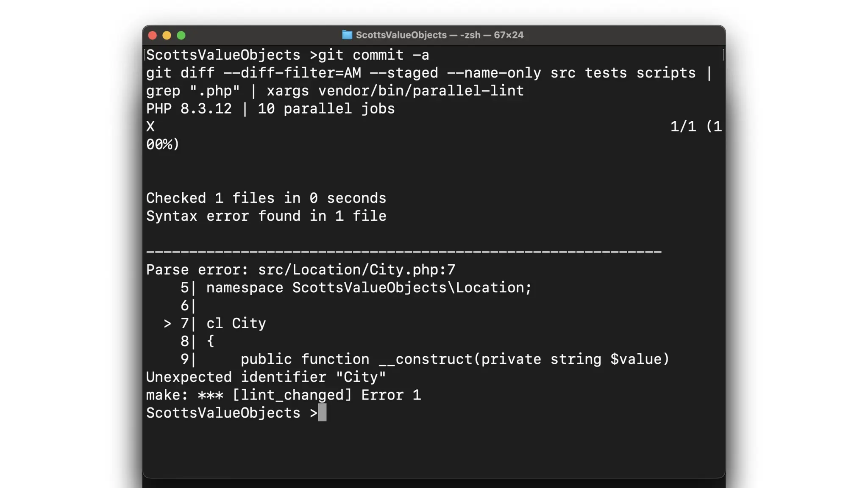Click the src/Location/City.php:7 file path

click(x=356, y=270)
